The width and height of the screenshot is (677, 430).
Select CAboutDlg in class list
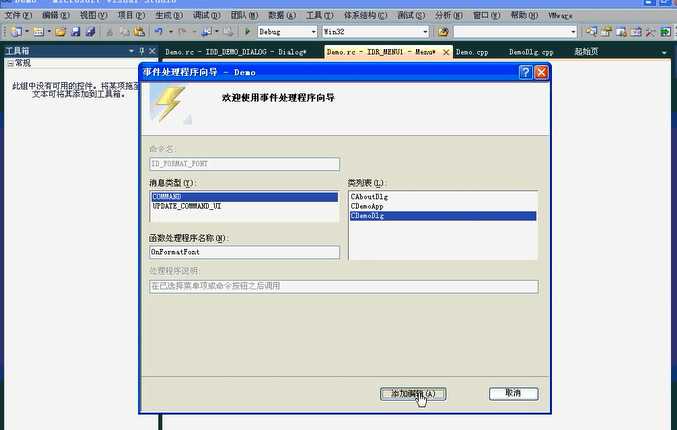(443, 197)
